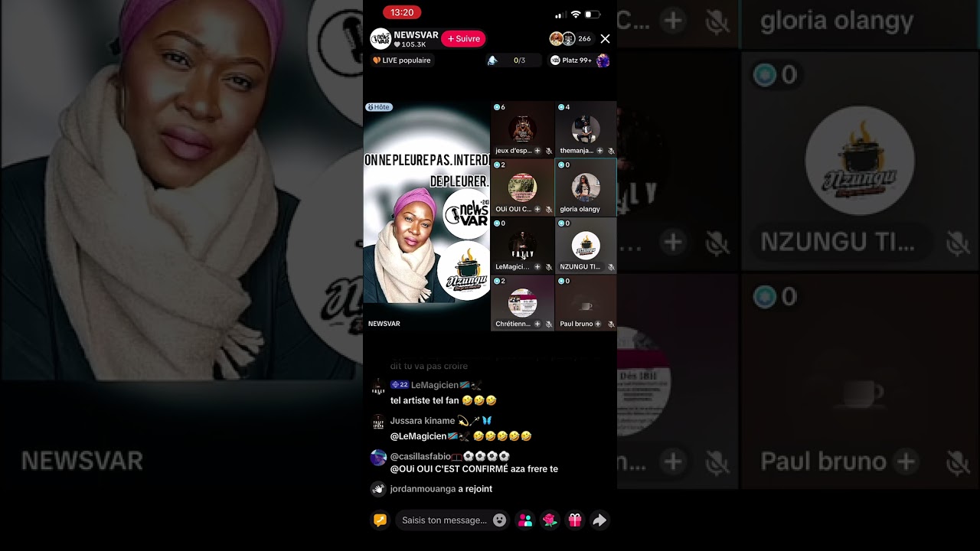Open the NEWSVAR host profile avatar
The width and height of the screenshot is (980, 551).
coord(381,38)
